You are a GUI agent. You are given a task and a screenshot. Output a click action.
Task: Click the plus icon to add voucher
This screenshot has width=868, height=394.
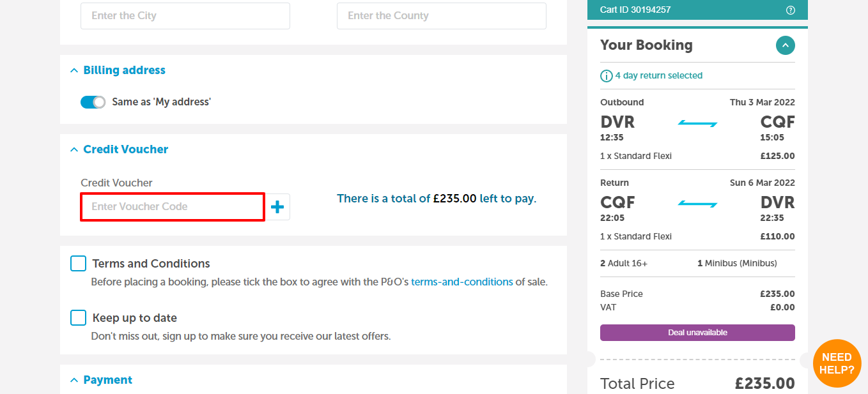pos(277,207)
